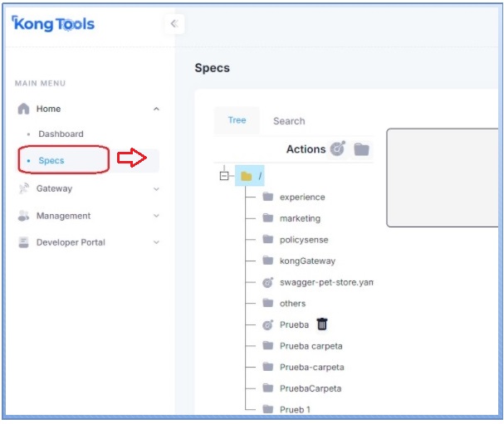Screen dimensions: 504x424
Task: Click the Home icon in the main menu
Action: (23, 109)
